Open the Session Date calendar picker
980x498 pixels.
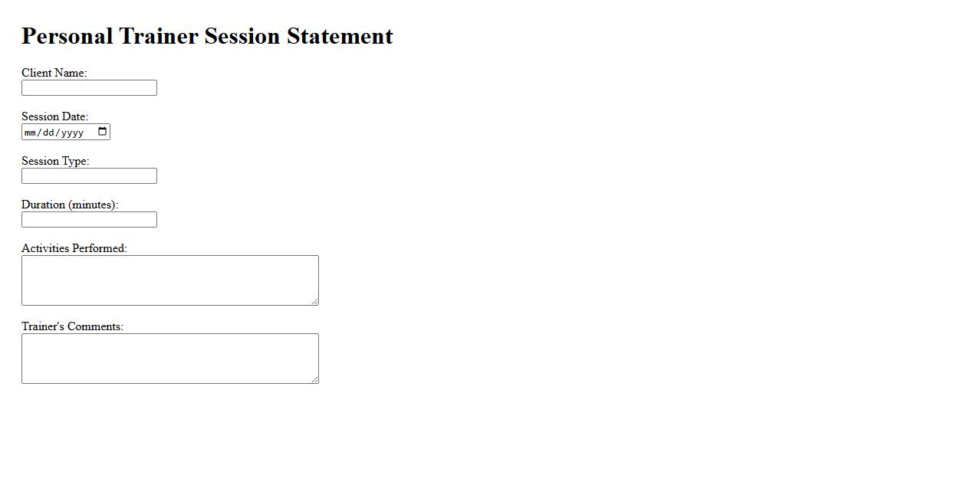[103, 132]
